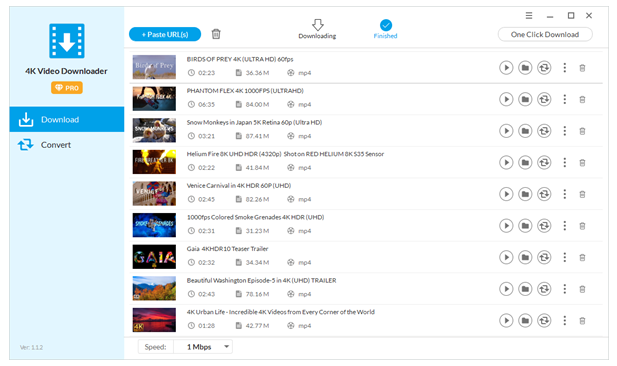Image resolution: width=617 pixels, height=366 pixels.
Task: Open folder for Colored Smoke Grenades video
Action: tap(525, 226)
